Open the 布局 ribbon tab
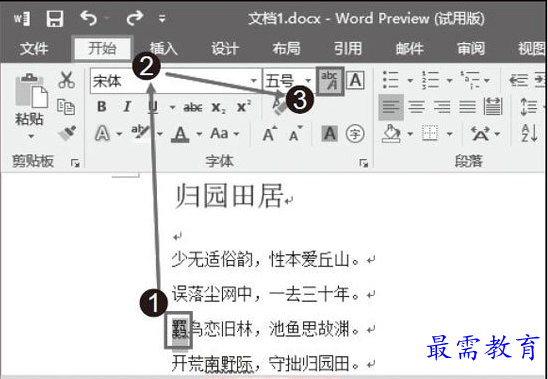 coord(286,49)
